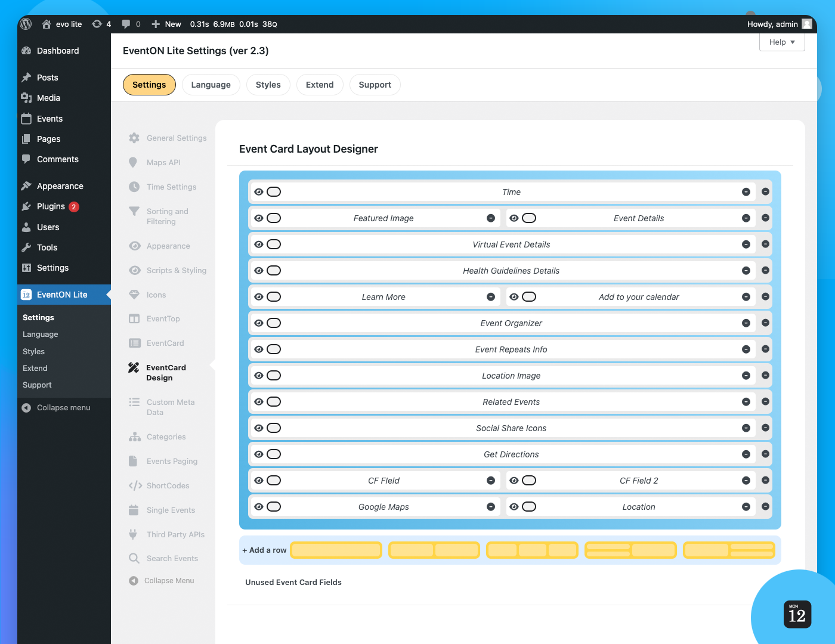Image resolution: width=835 pixels, height=644 pixels.
Task: Toggle the pill switch on Featured Image field
Action: click(274, 218)
